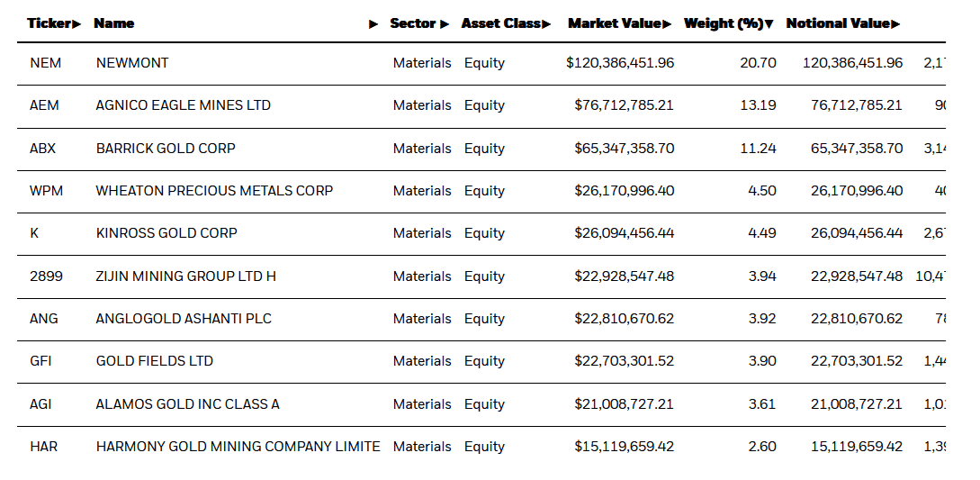
Task: Click the Weight (%) column header label
Action: 723,24
